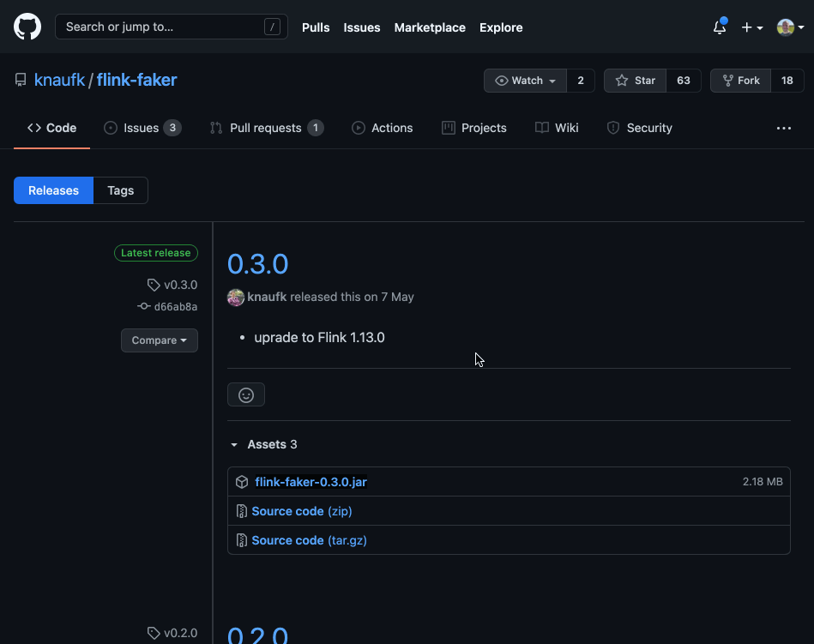Open commit d66ab8a

[167, 307]
